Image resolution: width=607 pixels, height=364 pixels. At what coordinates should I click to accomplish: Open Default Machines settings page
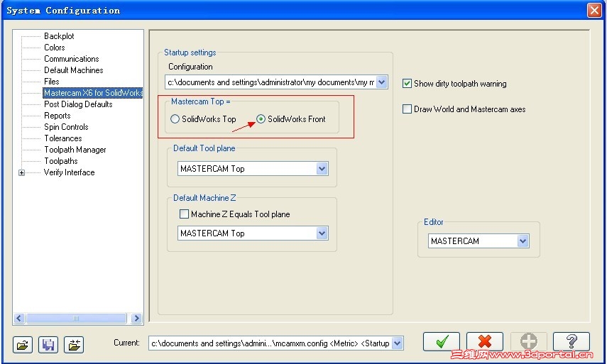pos(74,70)
